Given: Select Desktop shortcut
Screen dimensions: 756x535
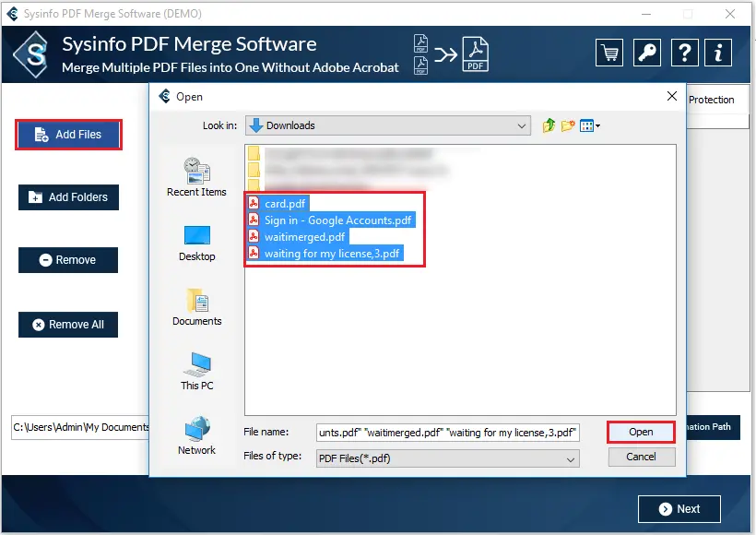Looking at the screenshot, I should (x=196, y=244).
